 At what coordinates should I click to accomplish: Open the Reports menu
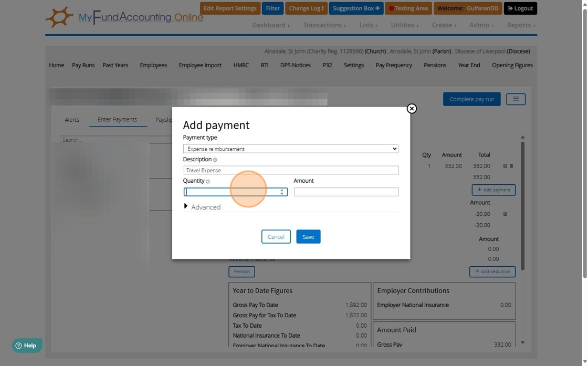521,25
